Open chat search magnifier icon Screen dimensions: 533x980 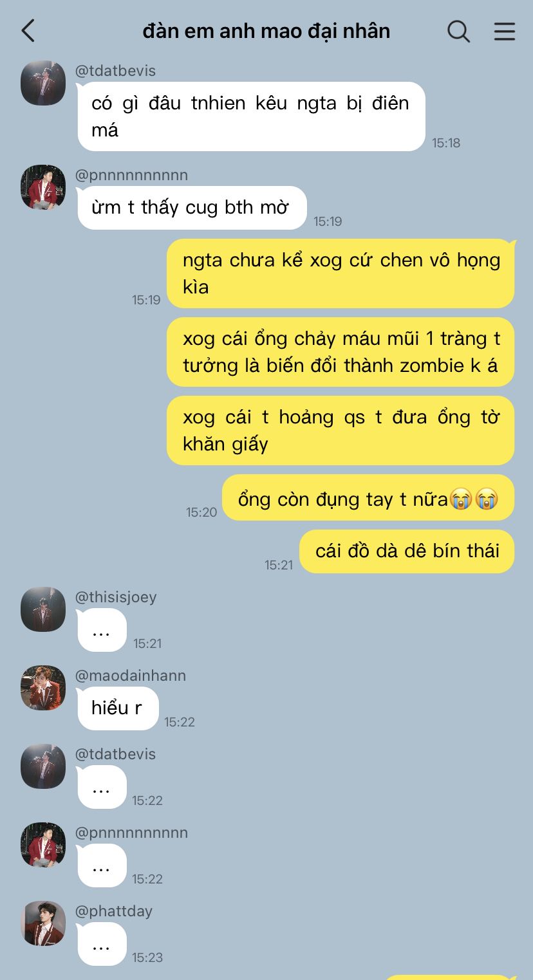(x=458, y=31)
